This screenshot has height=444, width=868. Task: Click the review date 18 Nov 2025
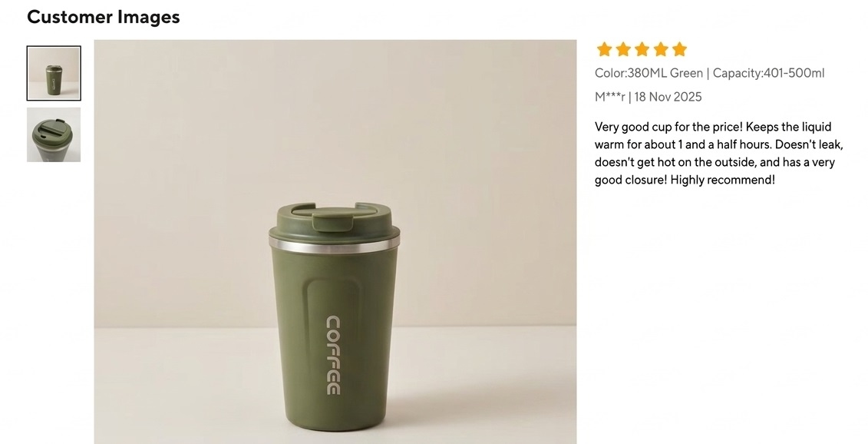668,97
